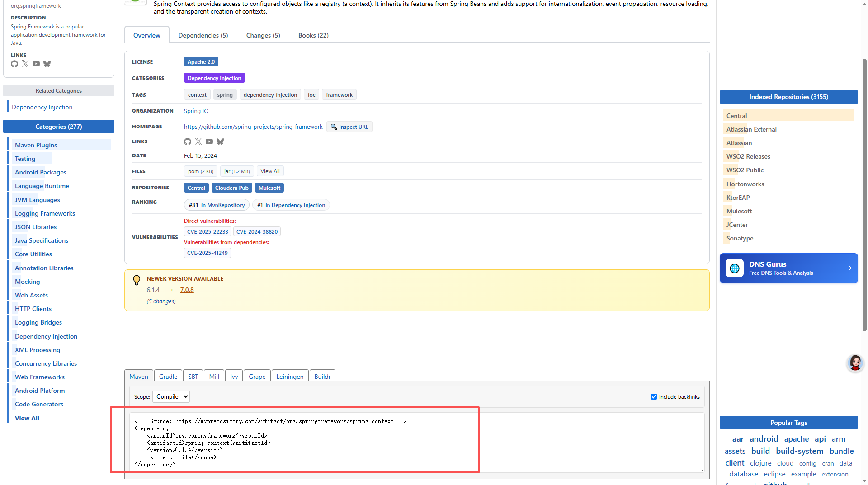Select the Ivy build tool tab
The image size is (868, 485).
(x=234, y=376)
